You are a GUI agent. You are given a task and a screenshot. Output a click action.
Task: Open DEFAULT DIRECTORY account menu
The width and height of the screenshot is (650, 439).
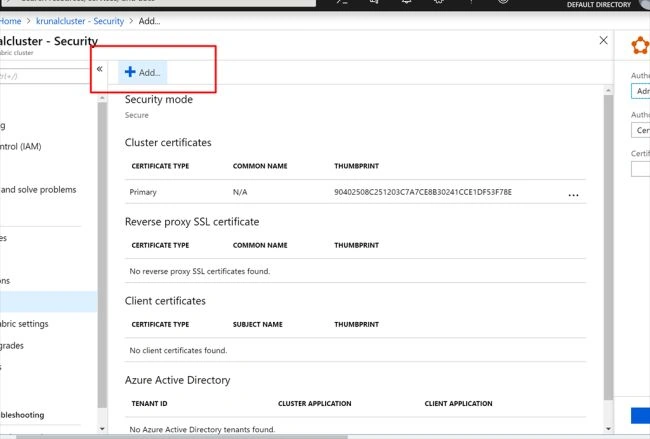pyautogui.click(x=599, y=5)
